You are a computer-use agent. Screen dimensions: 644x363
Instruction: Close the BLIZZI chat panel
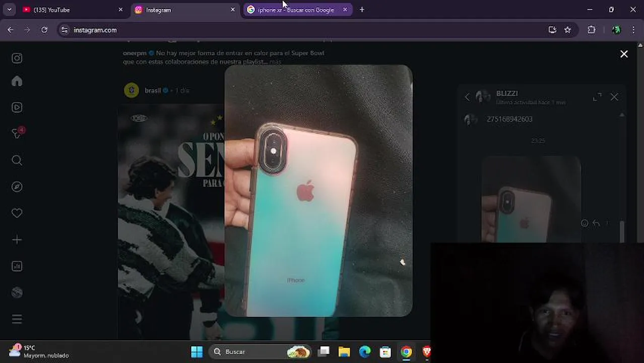tap(614, 97)
